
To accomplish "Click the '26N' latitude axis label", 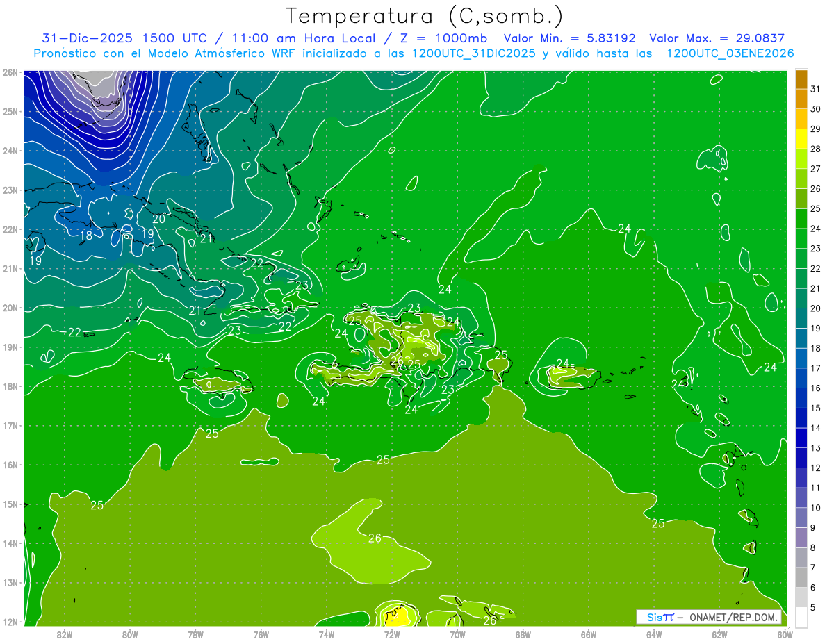I will click(10, 72).
